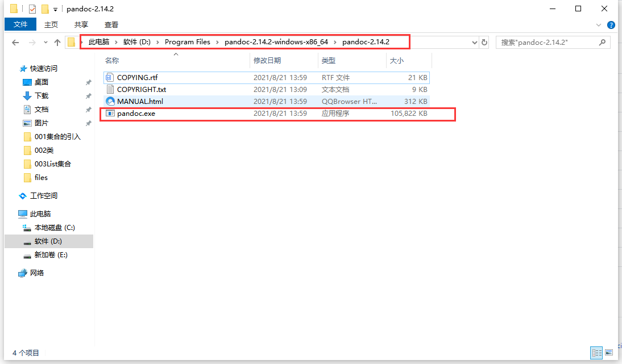Open 新加卷 (E:) drive
Image resolution: width=622 pixels, height=364 pixels.
tap(51, 255)
